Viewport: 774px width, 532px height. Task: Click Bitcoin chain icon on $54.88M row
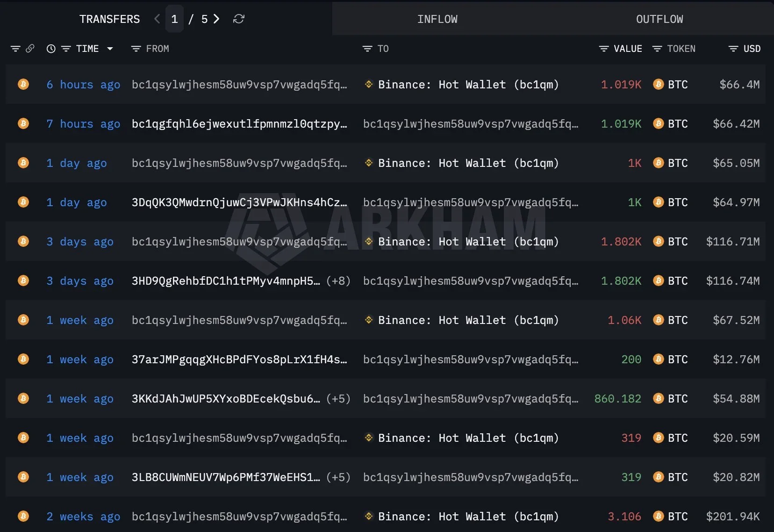[x=23, y=398]
